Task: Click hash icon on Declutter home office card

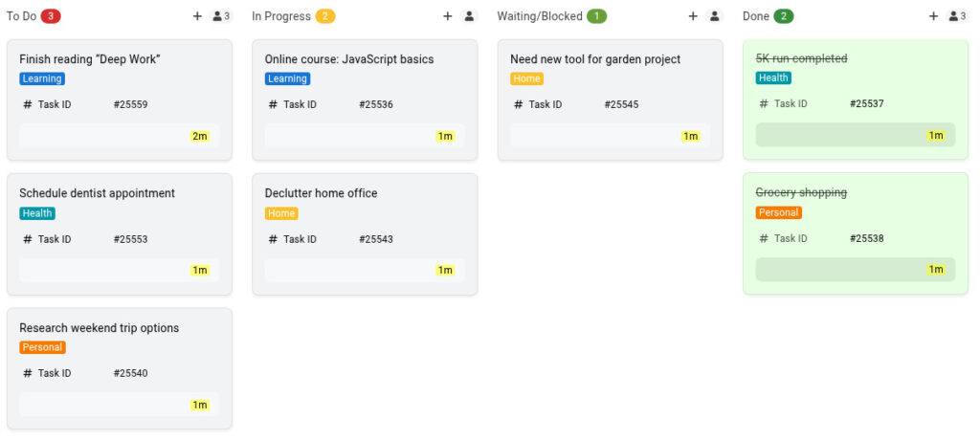Action: click(273, 239)
